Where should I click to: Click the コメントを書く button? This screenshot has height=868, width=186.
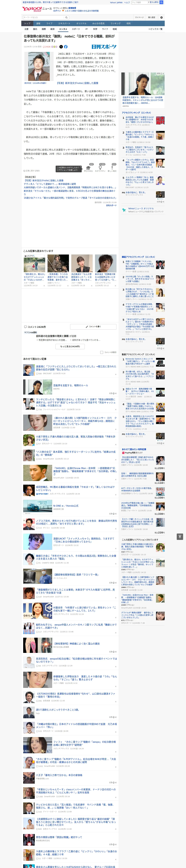[93, 327]
